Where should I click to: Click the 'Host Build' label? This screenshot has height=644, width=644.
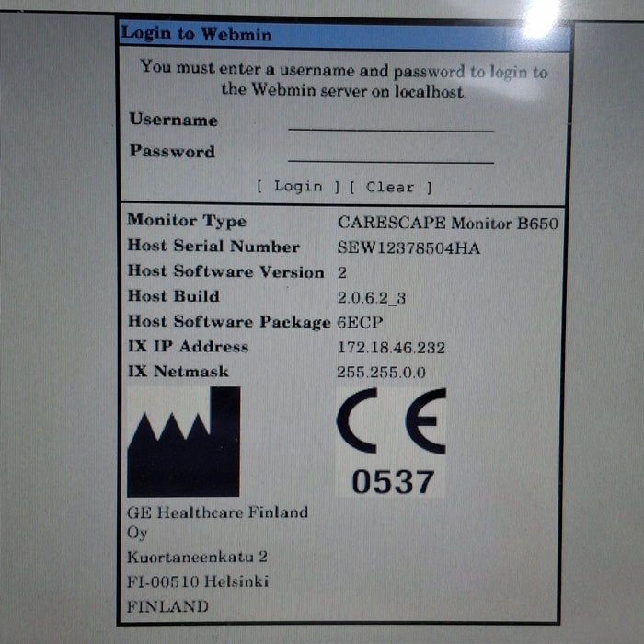click(x=173, y=296)
